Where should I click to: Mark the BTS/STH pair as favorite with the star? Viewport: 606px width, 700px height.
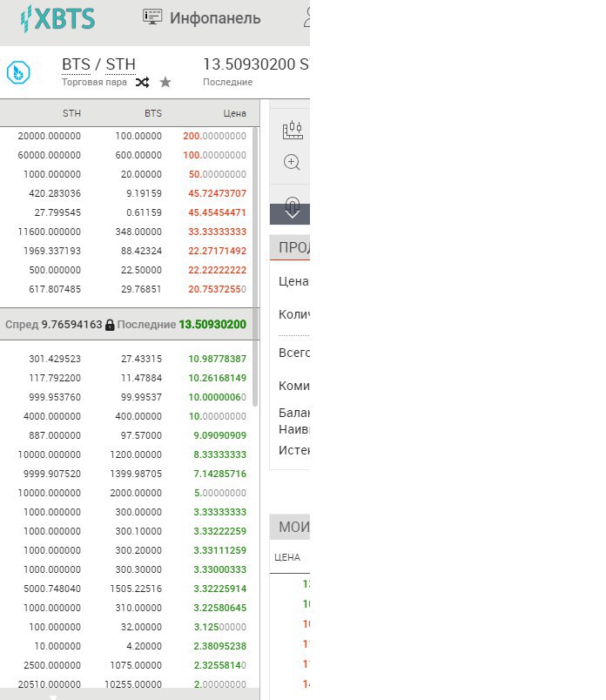click(x=165, y=82)
